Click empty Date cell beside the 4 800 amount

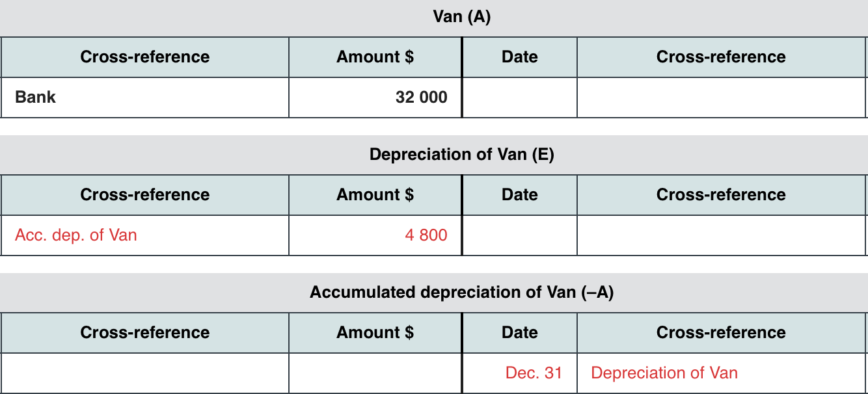(519, 235)
